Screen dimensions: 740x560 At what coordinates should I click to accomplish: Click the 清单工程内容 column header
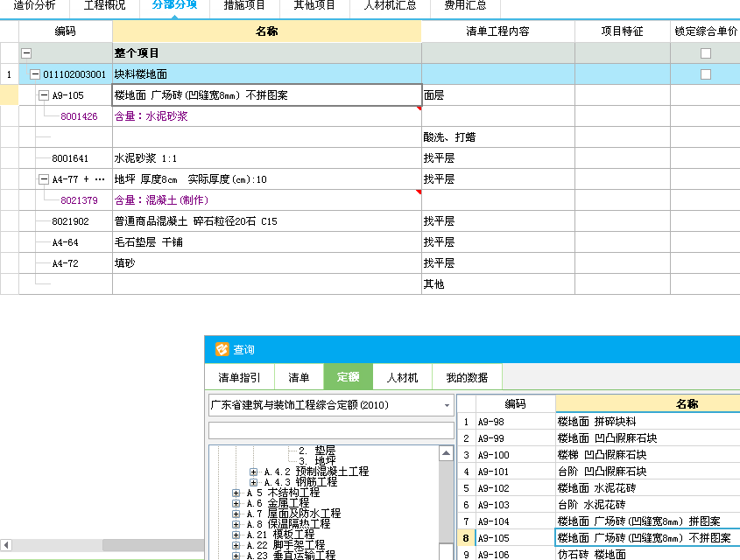click(x=498, y=31)
